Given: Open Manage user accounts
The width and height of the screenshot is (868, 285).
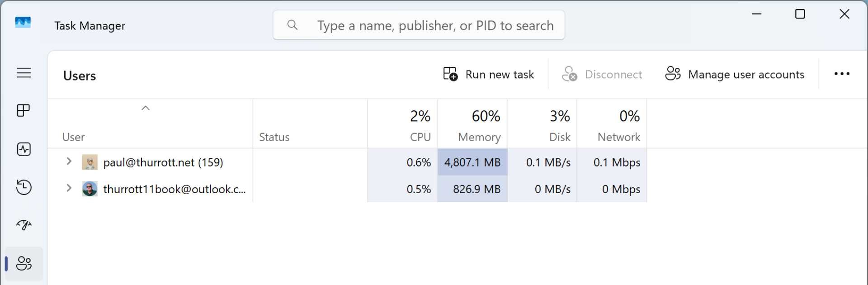Looking at the screenshot, I should click(735, 74).
